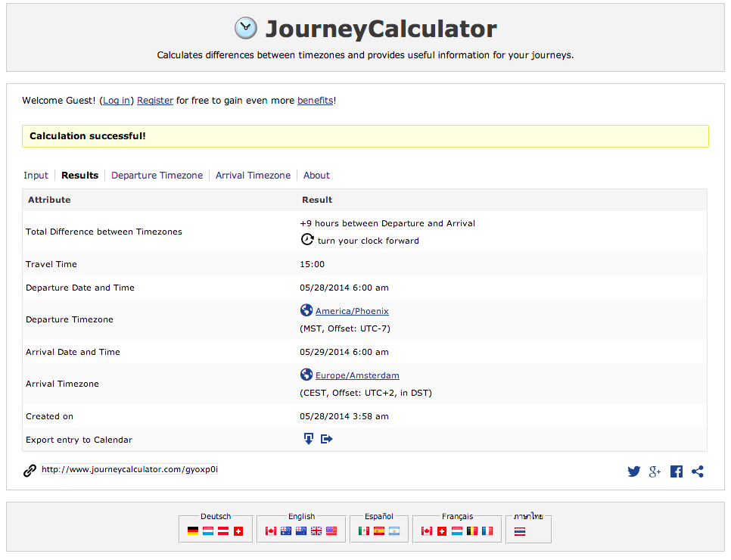Screen dimensions: 731x560
Task: Click the Log in link
Action: coord(117,101)
